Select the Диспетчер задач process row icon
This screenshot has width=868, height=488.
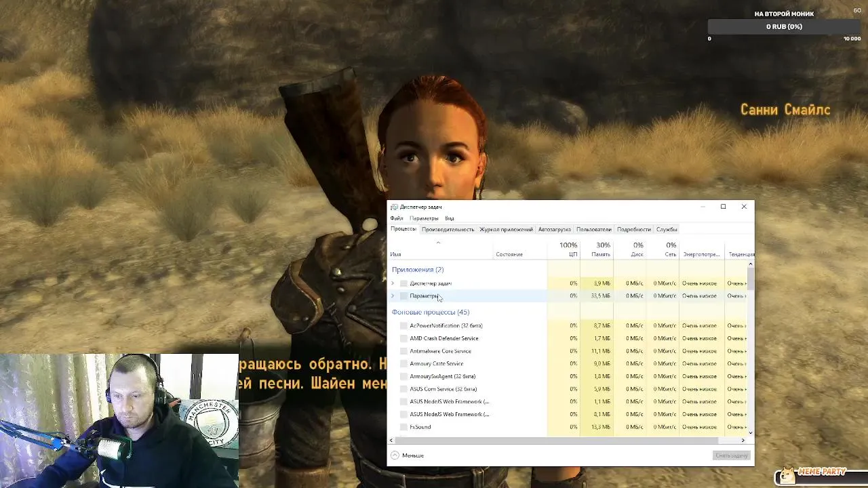pos(403,283)
